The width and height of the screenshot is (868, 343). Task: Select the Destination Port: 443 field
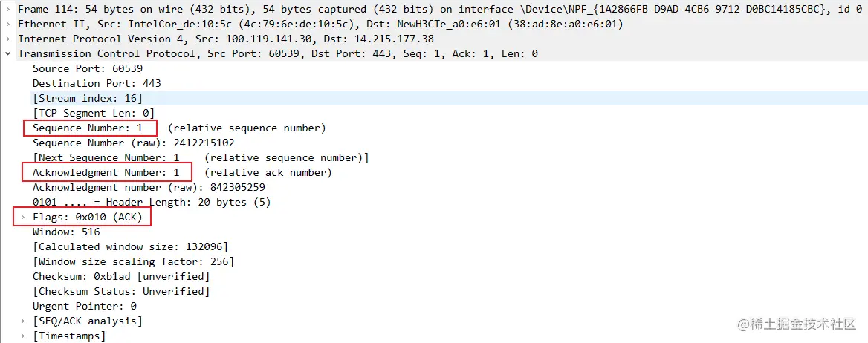97,83
